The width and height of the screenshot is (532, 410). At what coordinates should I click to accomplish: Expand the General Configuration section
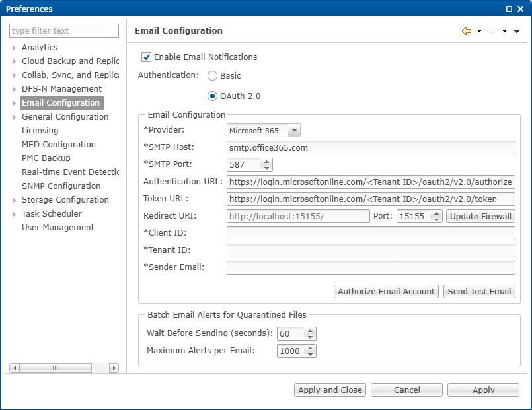click(15, 116)
